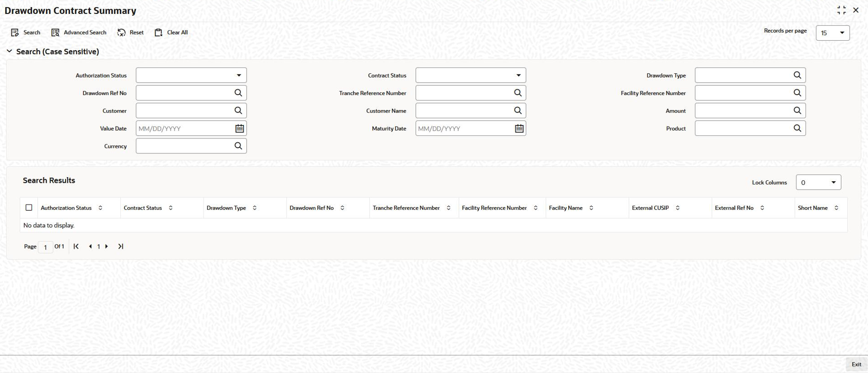Open lookup icon for Drawdown Ref No
Screen dimensions: 868x373
pos(238,93)
